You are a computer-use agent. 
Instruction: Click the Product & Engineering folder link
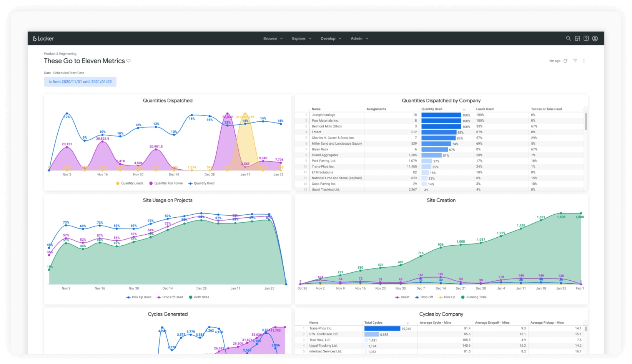60,54
